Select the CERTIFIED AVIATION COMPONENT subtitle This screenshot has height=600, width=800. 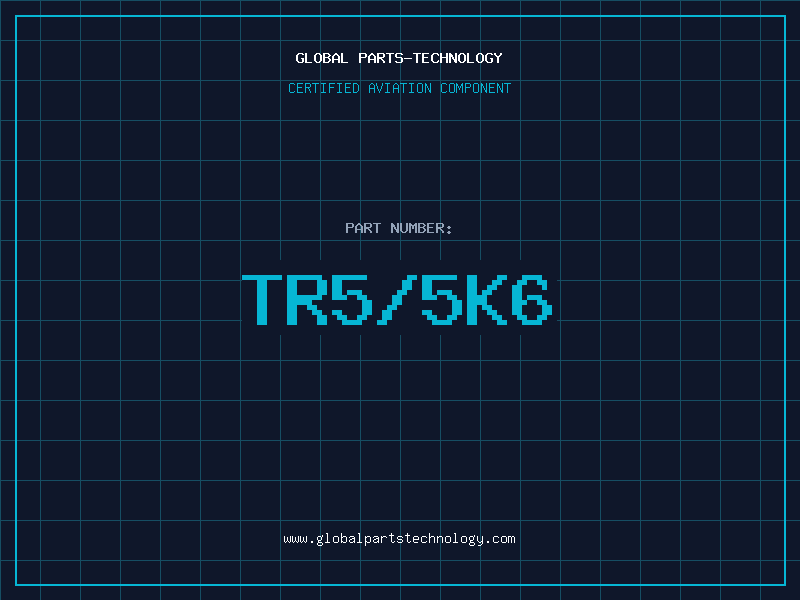coord(399,88)
